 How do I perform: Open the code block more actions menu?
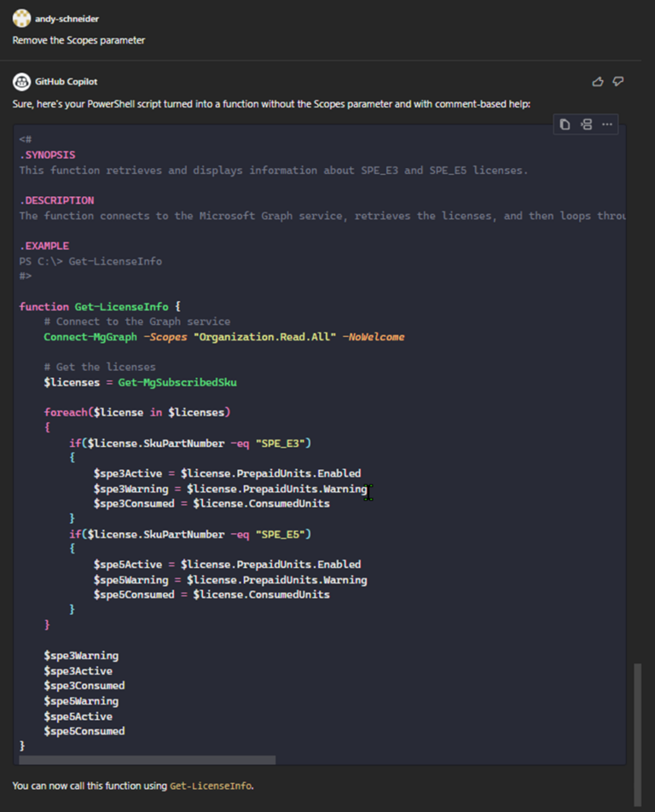607,125
